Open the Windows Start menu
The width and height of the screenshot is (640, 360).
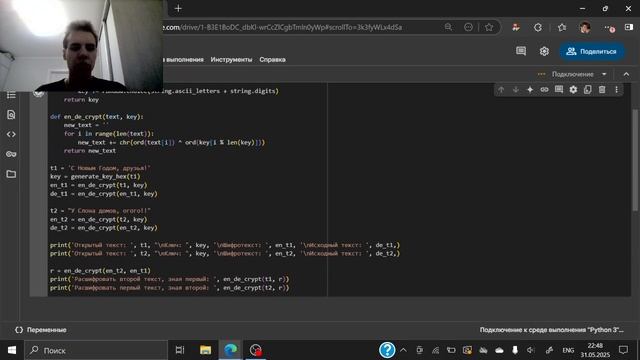(12, 350)
